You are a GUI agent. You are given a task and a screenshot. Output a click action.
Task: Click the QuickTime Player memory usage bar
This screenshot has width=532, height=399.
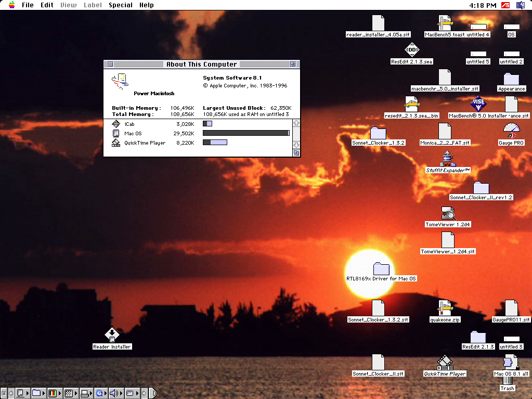tap(215, 143)
